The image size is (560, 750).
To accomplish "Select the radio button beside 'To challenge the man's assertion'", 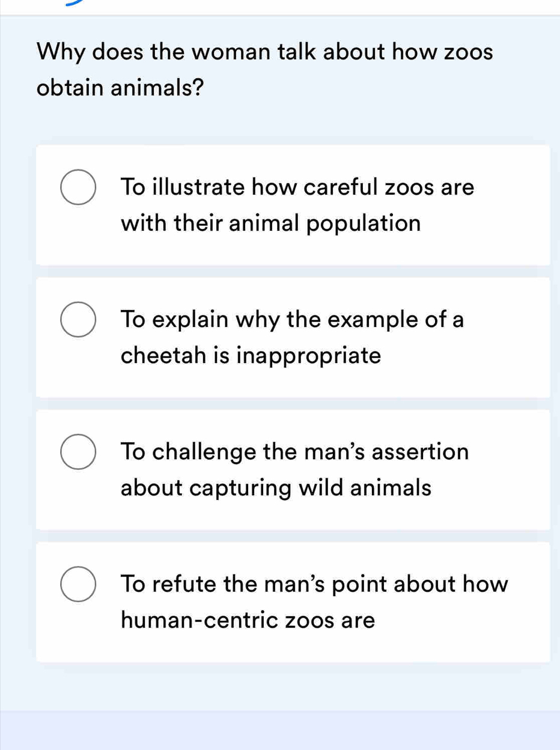I will click(x=78, y=451).
